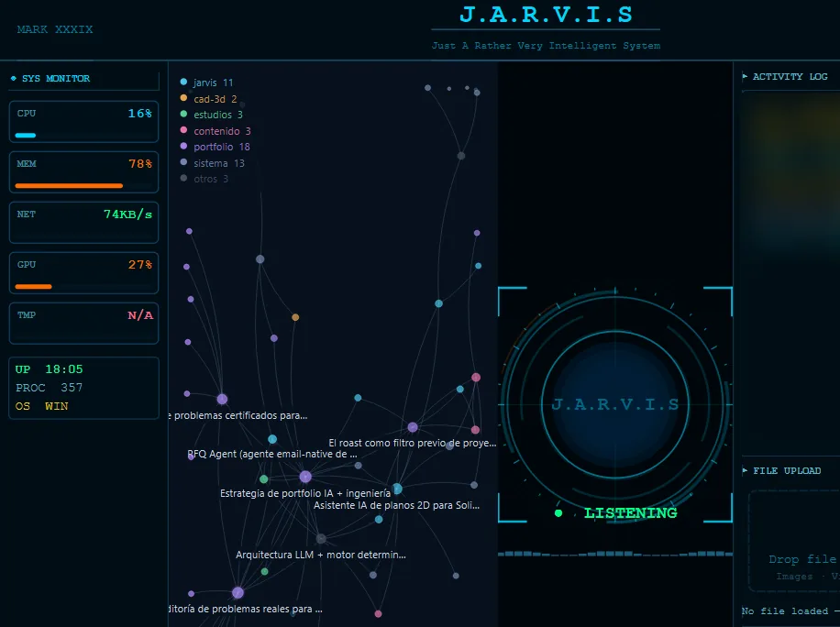Click the CPU usage progress bar

tap(83, 136)
